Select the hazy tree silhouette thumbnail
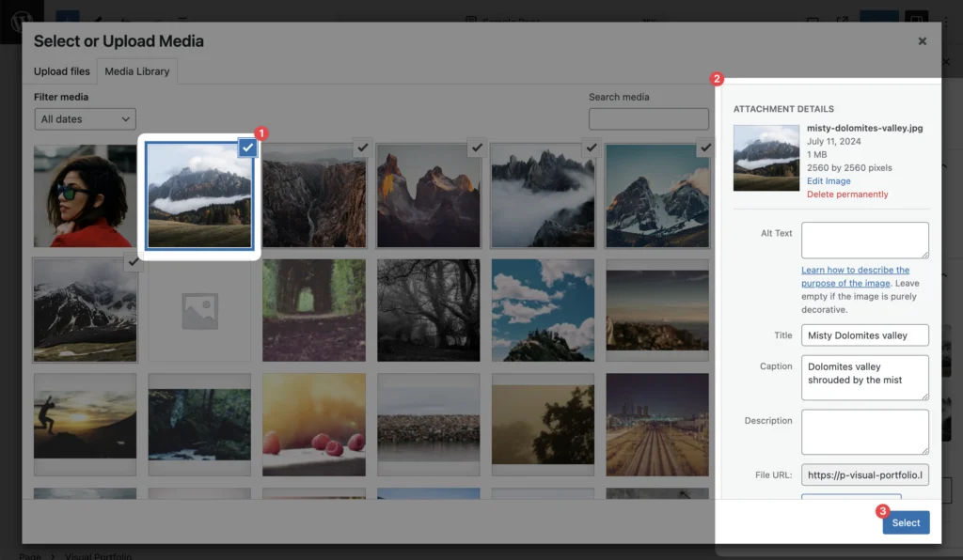 pos(543,425)
